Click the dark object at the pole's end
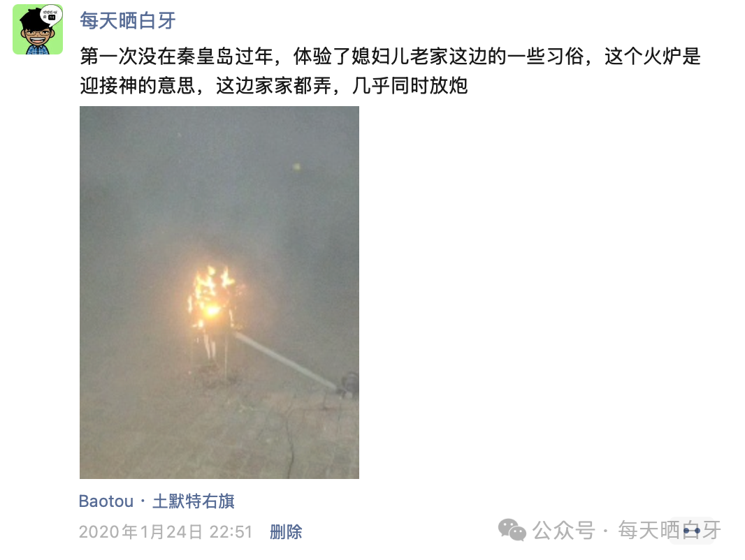Viewport: 745px width, 560px height. click(x=349, y=383)
